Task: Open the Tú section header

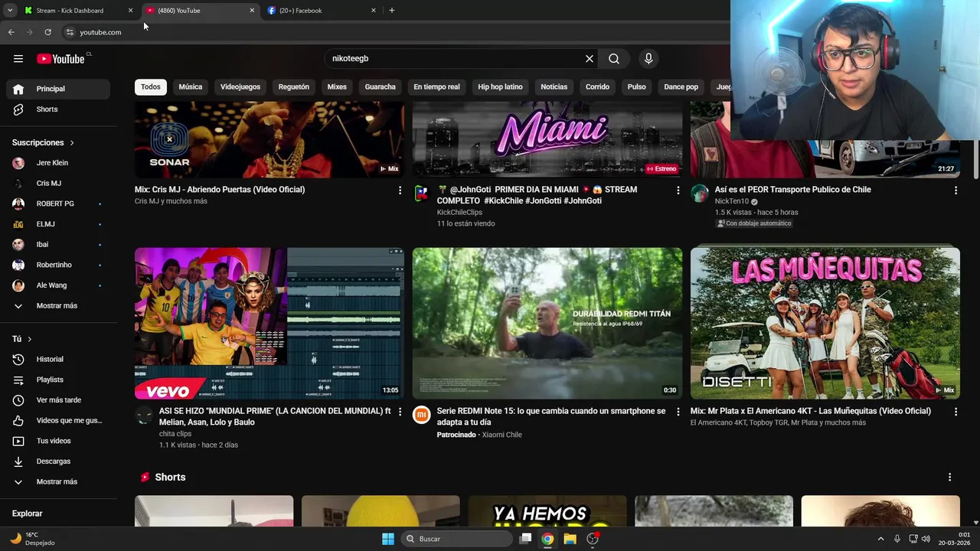Action: [x=22, y=339]
